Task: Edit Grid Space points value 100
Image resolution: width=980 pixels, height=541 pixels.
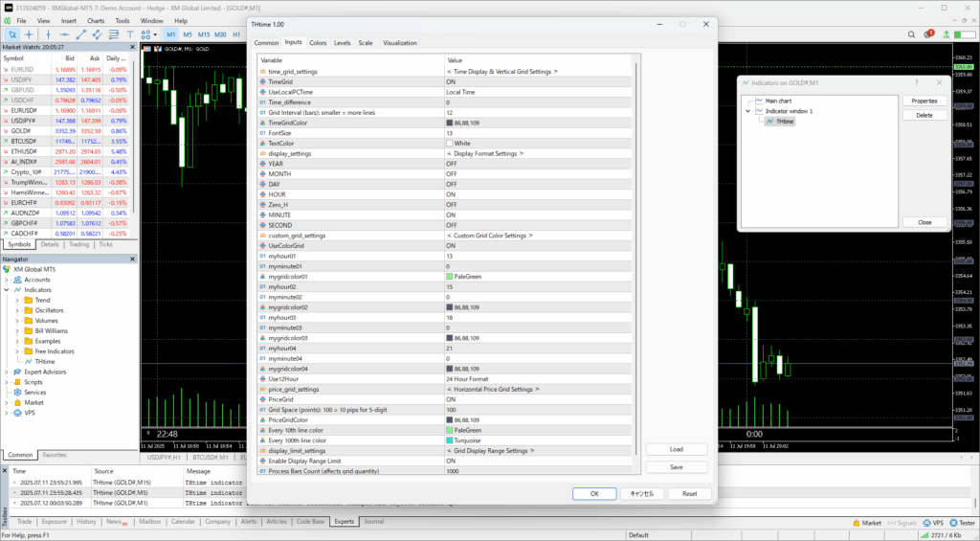Action: point(538,410)
